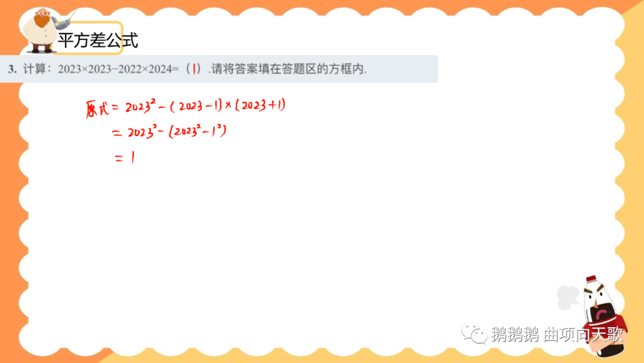Image resolution: width=644 pixels, height=363 pixels.
Task: Click the WeChat logo in the watermark
Action: (x=473, y=333)
